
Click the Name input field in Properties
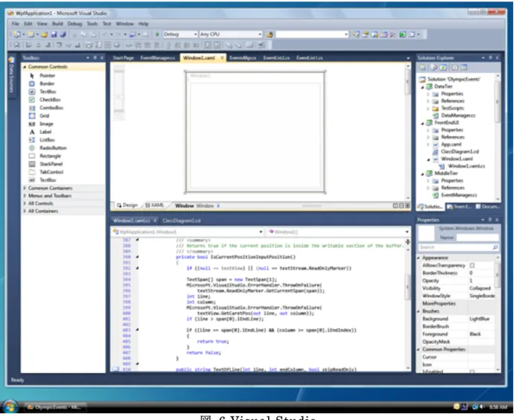pyautogui.click(x=477, y=238)
